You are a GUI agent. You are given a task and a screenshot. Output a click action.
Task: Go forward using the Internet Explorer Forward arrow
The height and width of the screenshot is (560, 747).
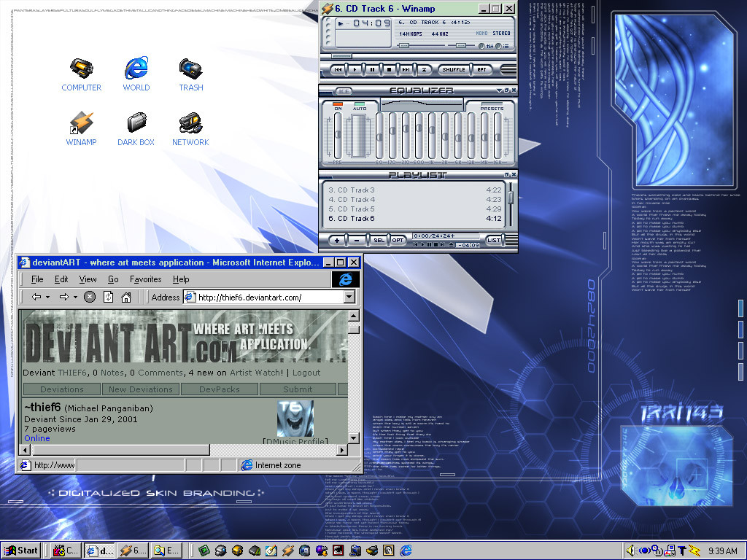tap(64, 297)
